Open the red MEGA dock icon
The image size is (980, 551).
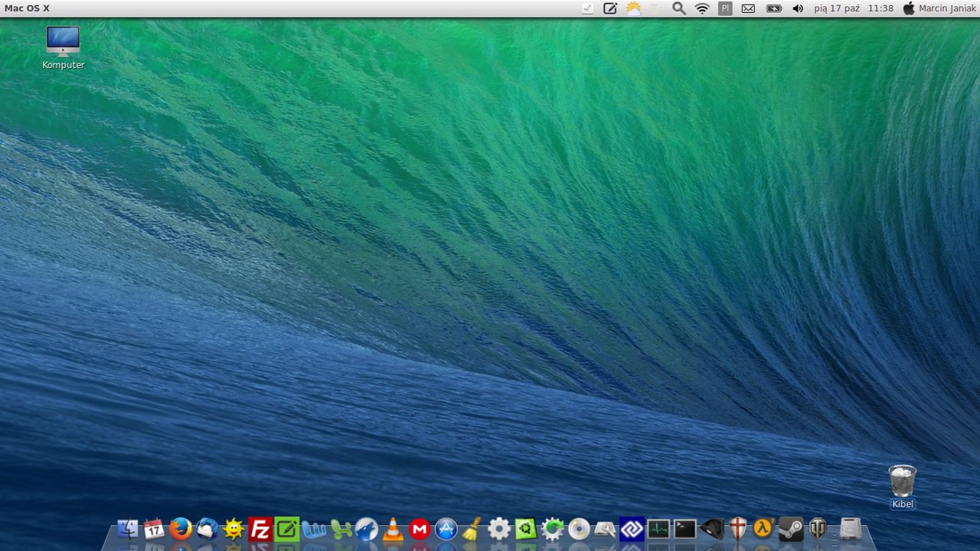point(420,529)
